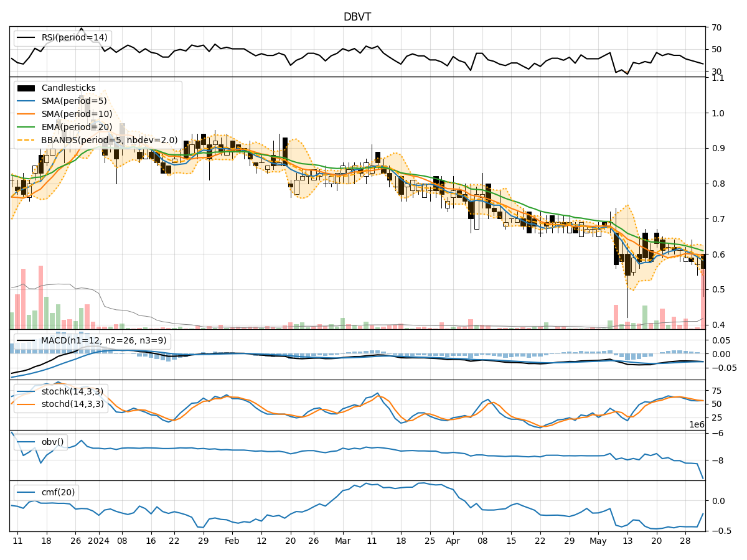This screenshot has width=747, height=560.
Task: Click the stochd(14,3,3) legend label
Action: [x=73, y=404]
